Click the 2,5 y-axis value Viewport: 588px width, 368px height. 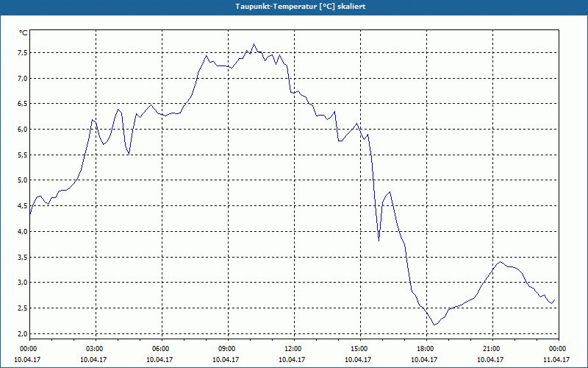coord(24,308)
